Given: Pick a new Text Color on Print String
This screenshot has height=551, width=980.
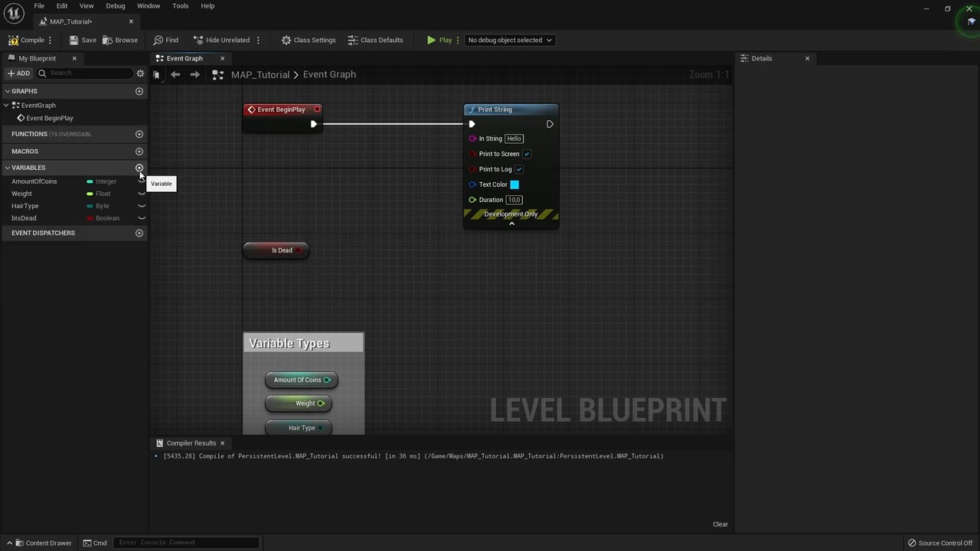Looking at the screenshot, I should click(514, 184).
